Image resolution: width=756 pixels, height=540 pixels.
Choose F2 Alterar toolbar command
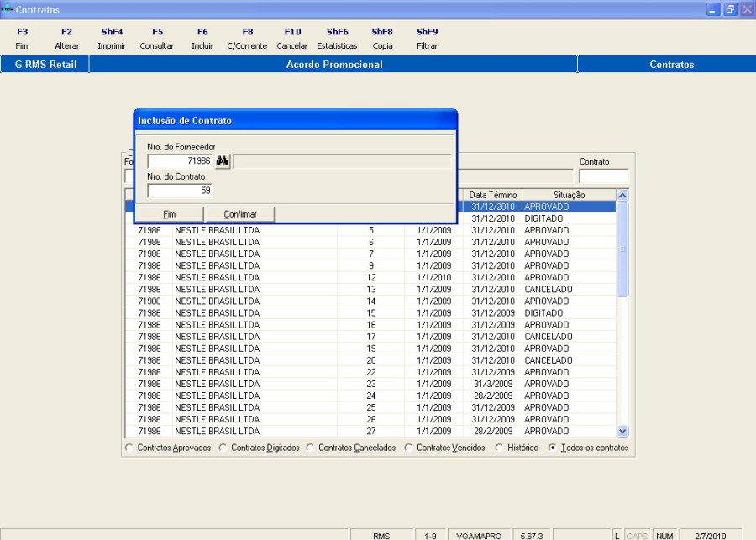66,39
